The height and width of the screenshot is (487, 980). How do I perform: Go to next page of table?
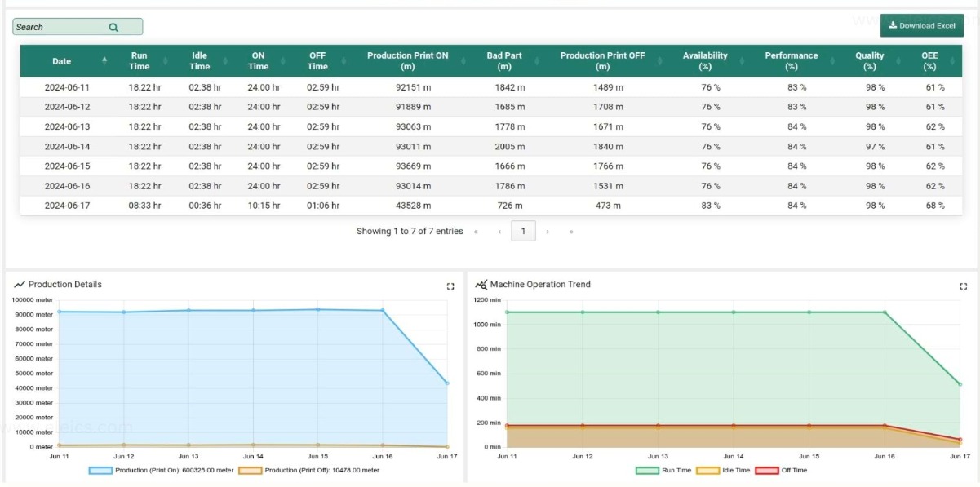pos(548,232)
